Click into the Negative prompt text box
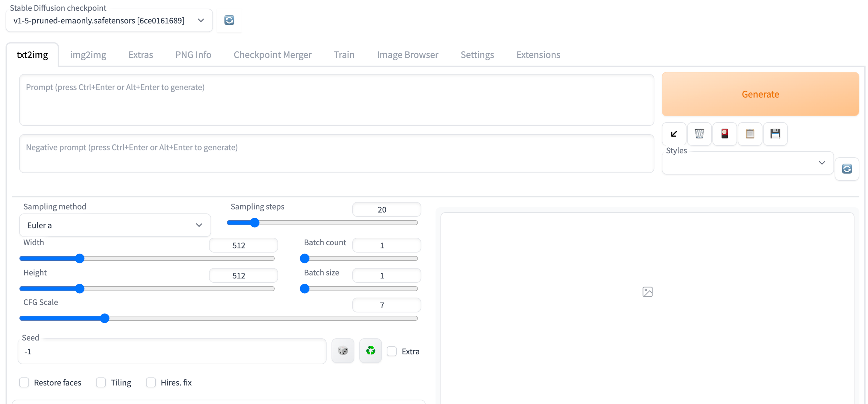The height and width of the screenshot is (404, 868). pos(336,153)
